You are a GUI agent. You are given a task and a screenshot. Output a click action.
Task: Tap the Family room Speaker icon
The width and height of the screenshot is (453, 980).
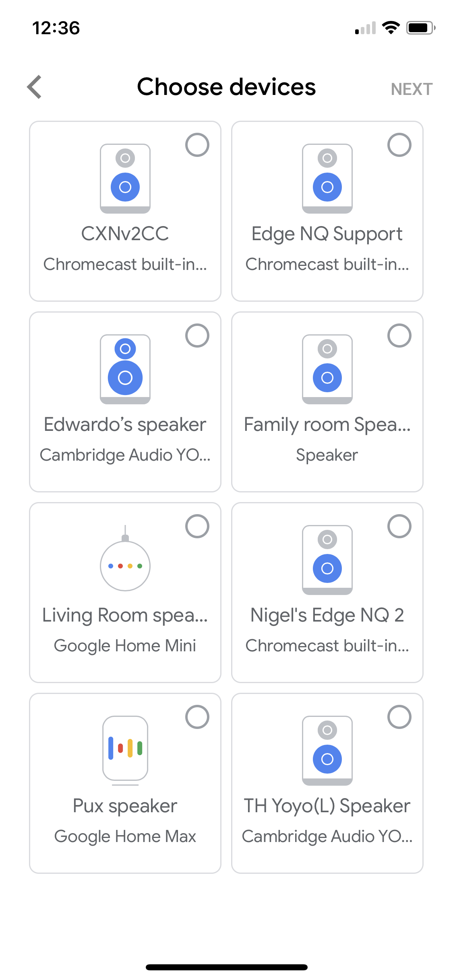[x=327, y=369]
